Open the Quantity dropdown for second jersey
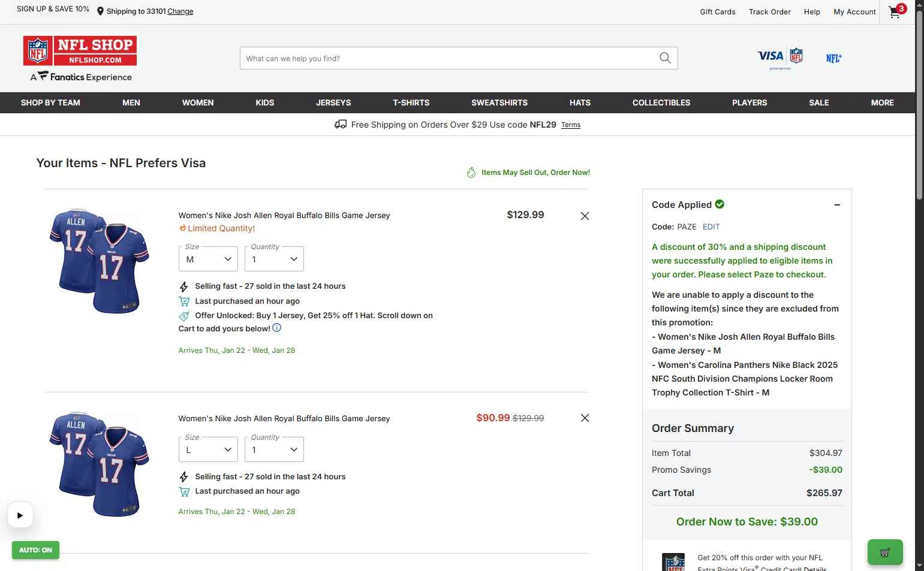This screenshot has width=924, height=571. [274, 449]
